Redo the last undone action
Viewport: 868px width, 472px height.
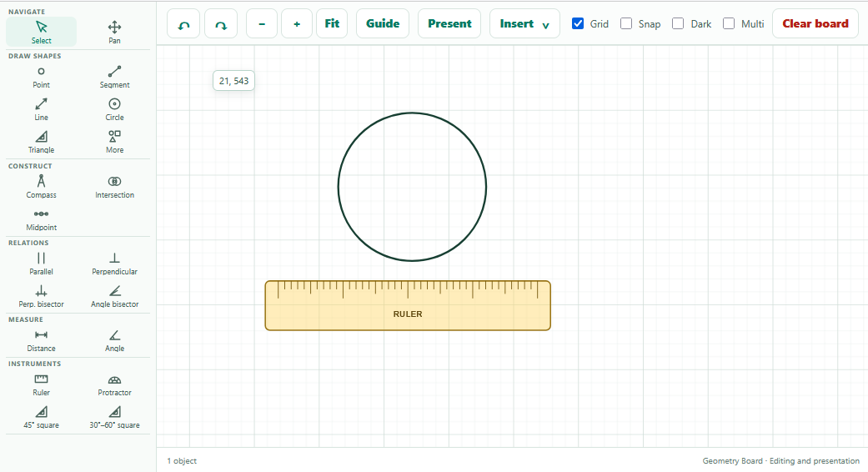coord(221,24)
